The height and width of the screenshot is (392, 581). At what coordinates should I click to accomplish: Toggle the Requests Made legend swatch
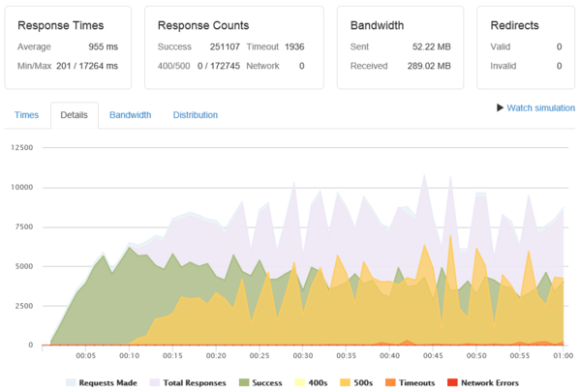pos(71,382)
